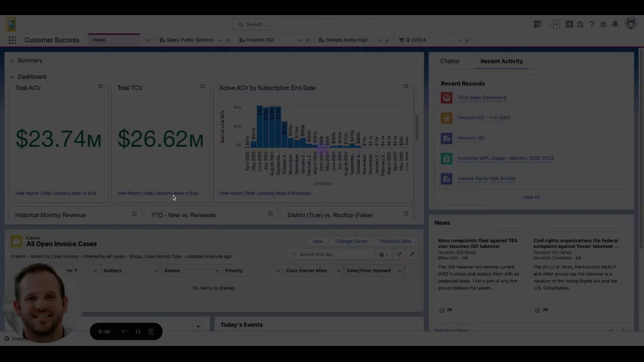Open Geary Public Schools tab dropdown chevron
The height and width of the screenshot is (362, 644).
[220, 40]
